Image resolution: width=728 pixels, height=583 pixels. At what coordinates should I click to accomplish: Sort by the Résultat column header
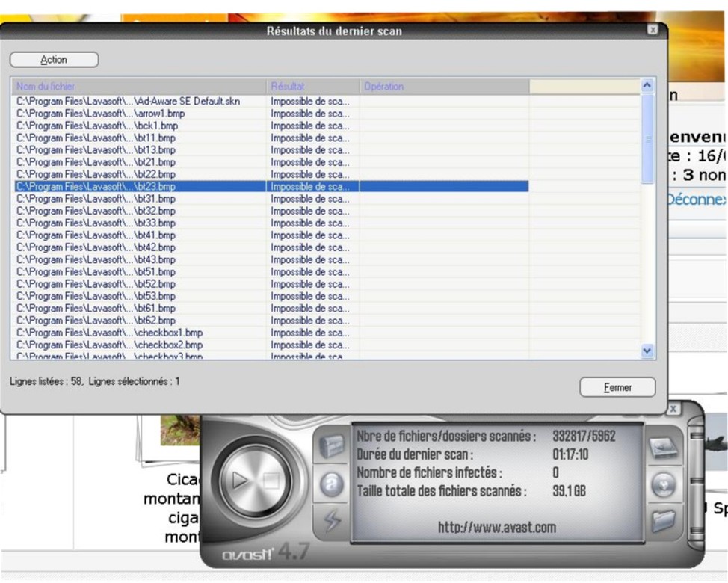313,87
